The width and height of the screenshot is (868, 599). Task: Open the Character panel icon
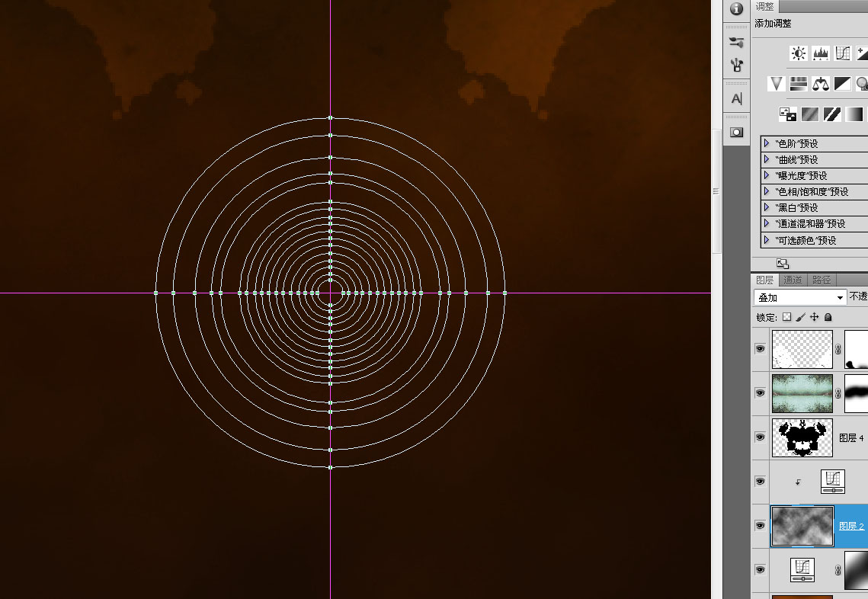point(736,99)
